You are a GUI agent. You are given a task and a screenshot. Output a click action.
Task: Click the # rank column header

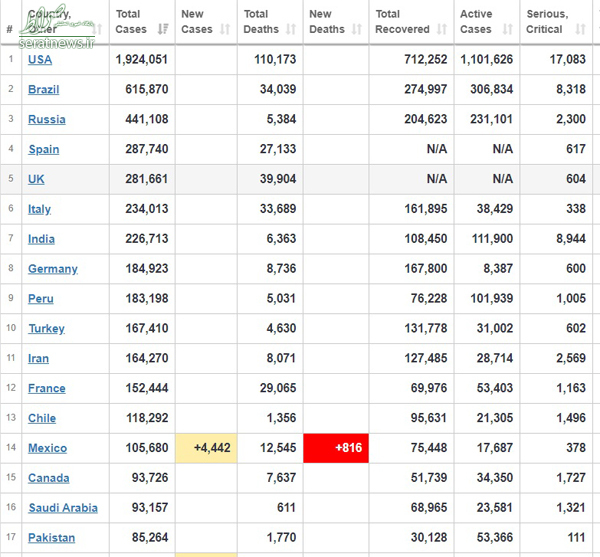pyautogui.click(x=10, y=30)
